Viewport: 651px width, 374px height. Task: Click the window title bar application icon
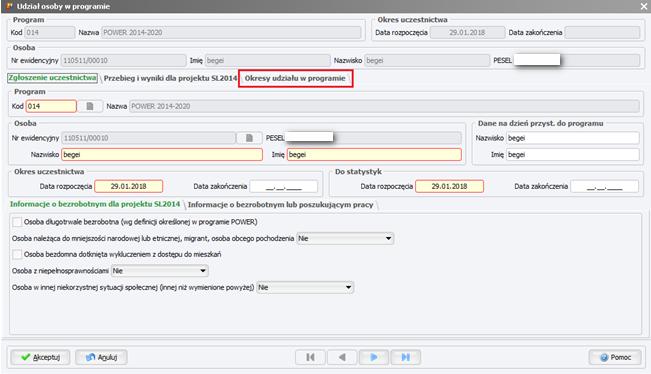pos(9,6)
